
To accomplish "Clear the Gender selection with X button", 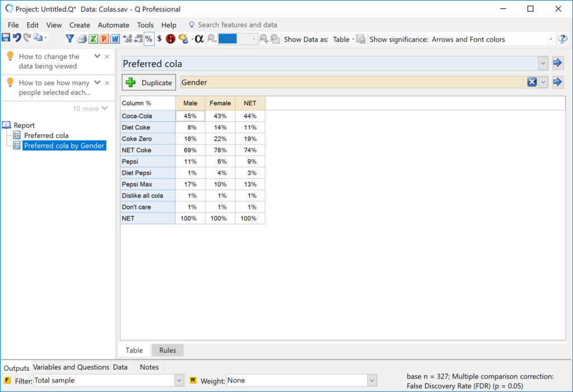I will tap(532, 82).
